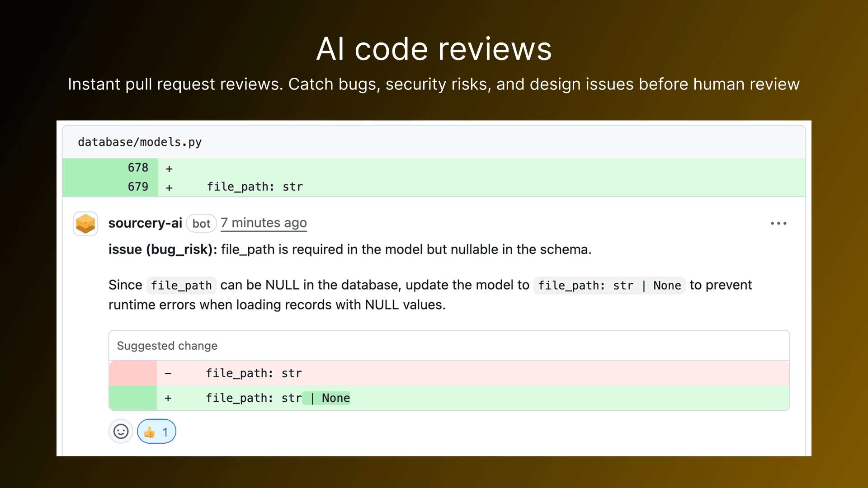
Task: Click removed line 'file_path: str'
Action: (x=254, y=373)
